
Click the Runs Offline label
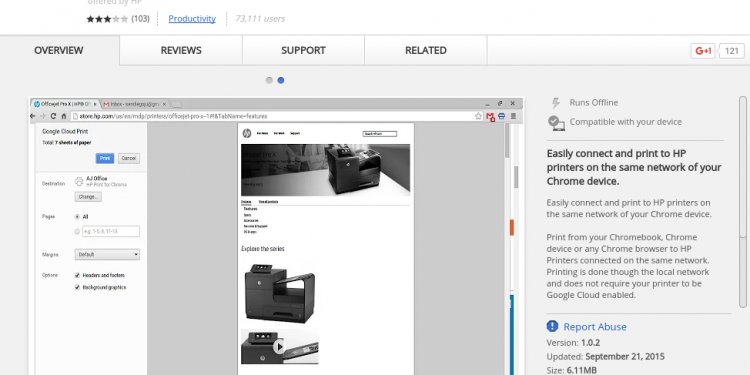pos(594,102)
